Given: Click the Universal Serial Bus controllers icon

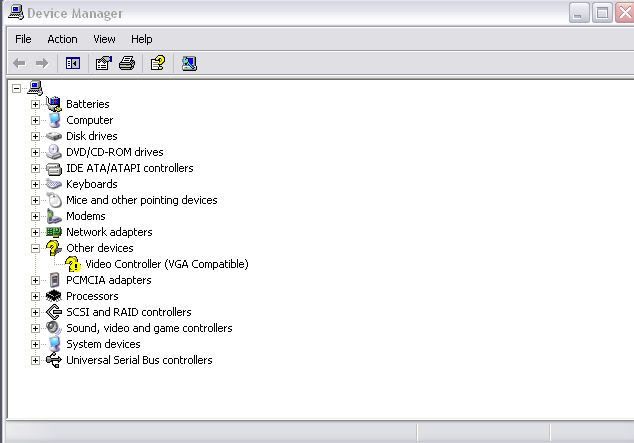Looking at the screenshot, I should click(53, 360).
